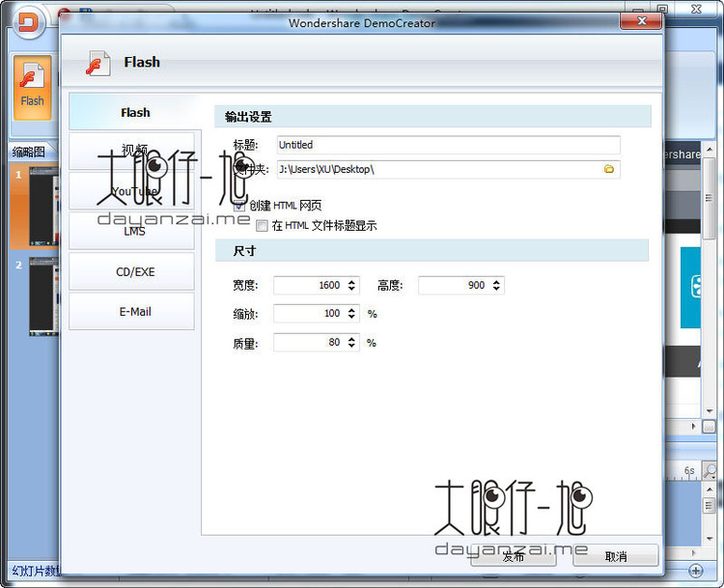Decrease the 缩放 percentage with down arrow
724x588 pixels.
351,317
